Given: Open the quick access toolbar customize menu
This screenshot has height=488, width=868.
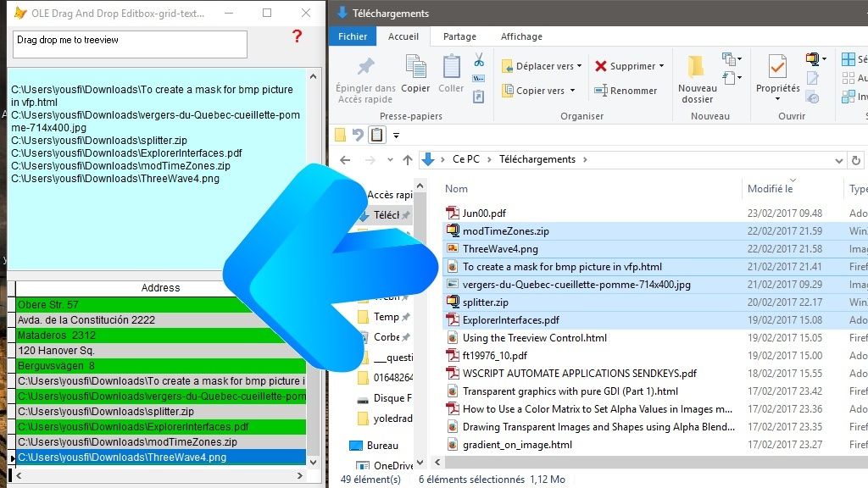Looking at the screenshot, I should [398, 134].
